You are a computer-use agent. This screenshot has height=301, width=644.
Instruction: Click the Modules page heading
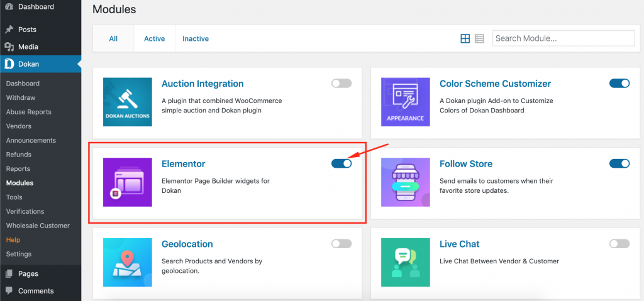tap(114, 9)
